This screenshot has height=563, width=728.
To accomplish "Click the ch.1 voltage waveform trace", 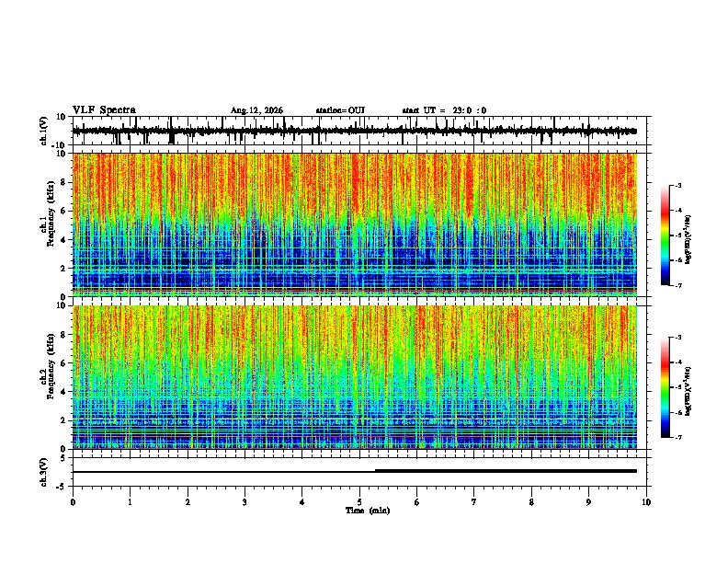I will (x=354, y=132).
